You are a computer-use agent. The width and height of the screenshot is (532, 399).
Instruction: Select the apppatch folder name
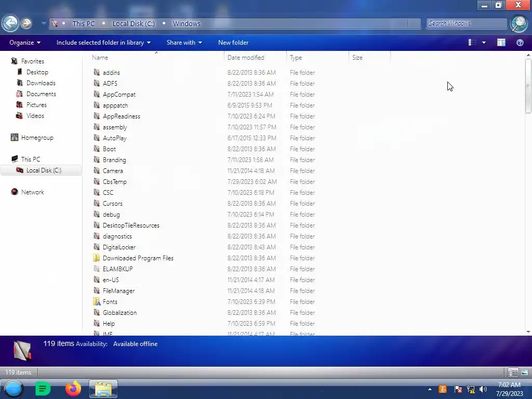coord(115,105)
